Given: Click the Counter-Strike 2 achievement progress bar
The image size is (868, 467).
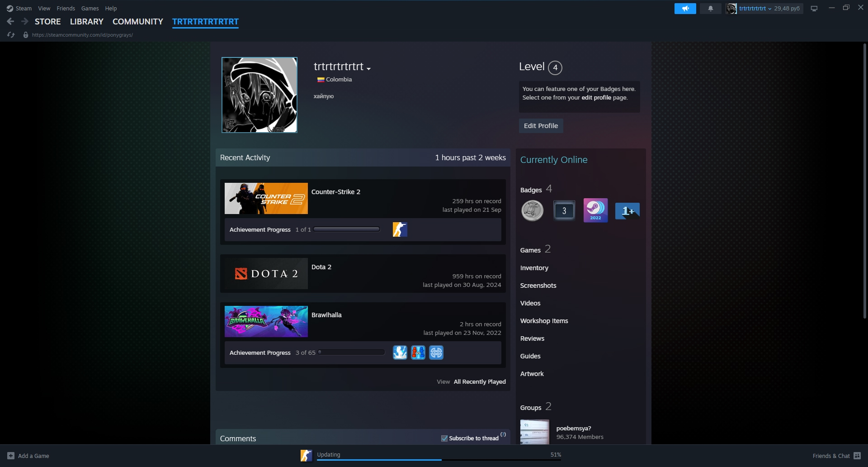Looking at the screenshot, I should tap(347, 229).
